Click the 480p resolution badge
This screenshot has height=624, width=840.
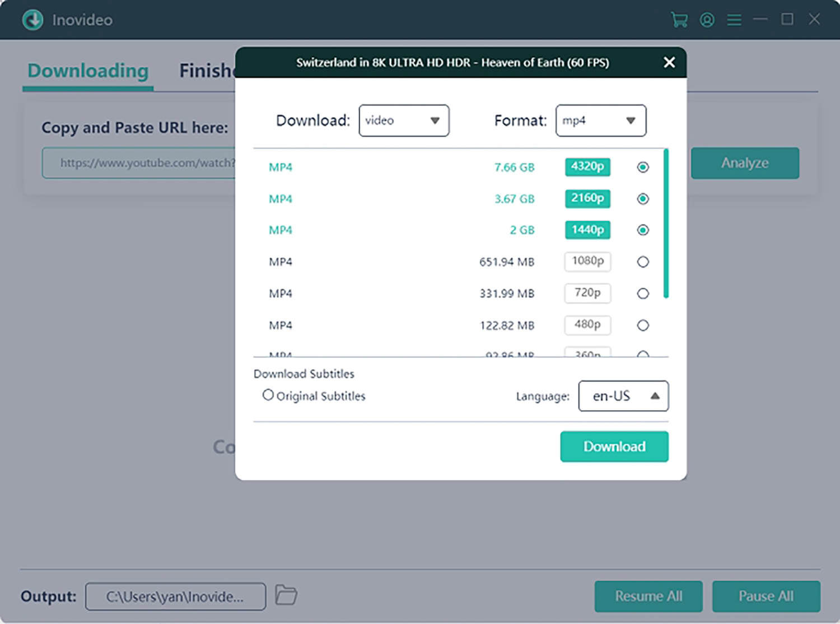click(587, 324)
